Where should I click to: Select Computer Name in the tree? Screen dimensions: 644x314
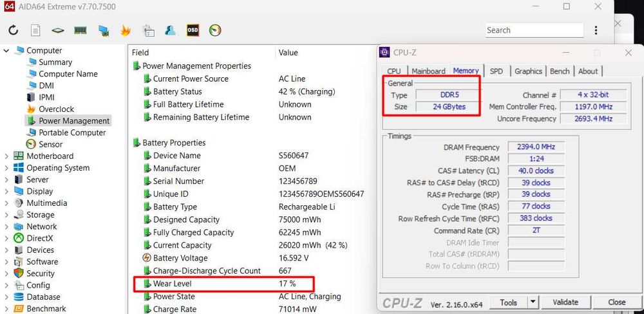click(x=68, y=74)
